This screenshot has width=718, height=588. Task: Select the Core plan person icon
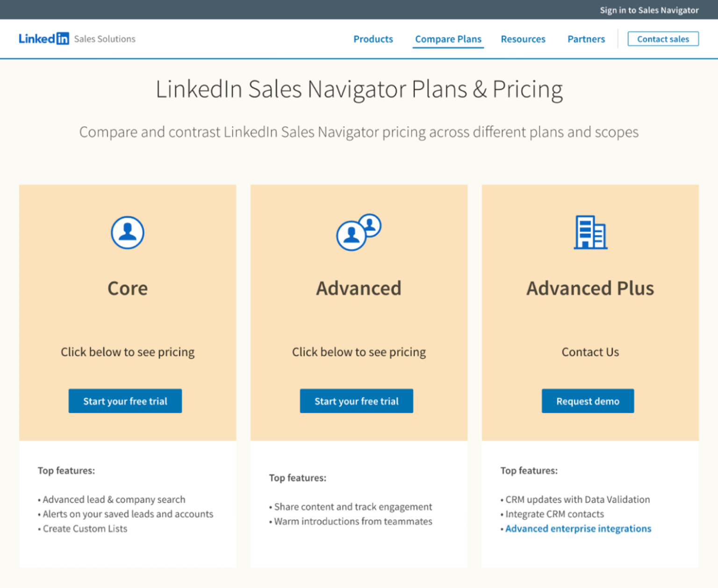coord(127,233)
